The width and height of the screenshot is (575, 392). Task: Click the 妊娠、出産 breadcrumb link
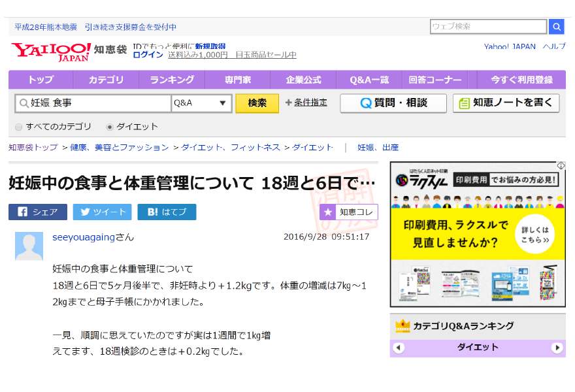(378, 148)
